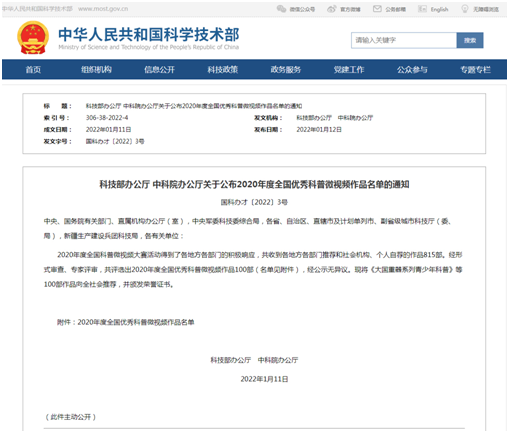Click the publish date 2022年01月12日
This screenshot has width=509, height=433.
point(319,129)
